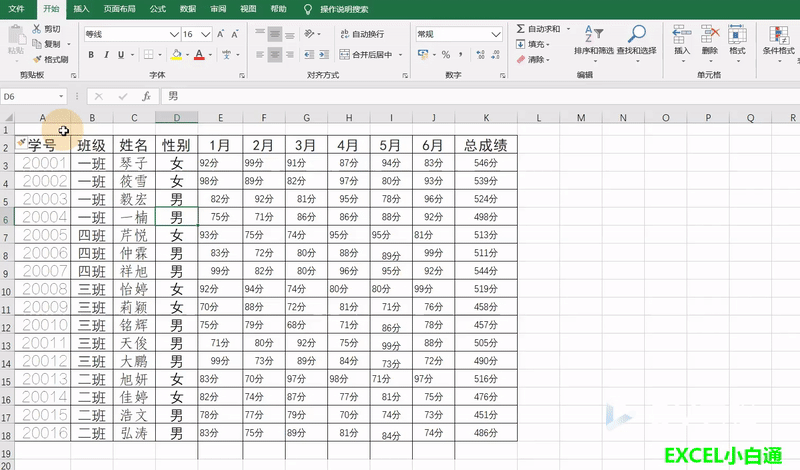Click the Insert cells (插入) icon
Viewport: 800px width, 470px height.
[682, 34]
